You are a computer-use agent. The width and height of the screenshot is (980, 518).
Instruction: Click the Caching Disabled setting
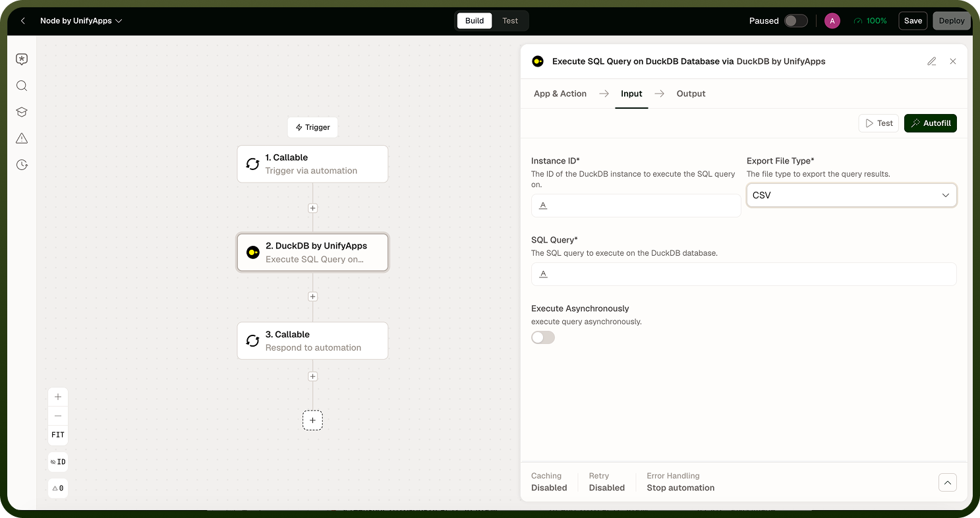tap(549, 482)
